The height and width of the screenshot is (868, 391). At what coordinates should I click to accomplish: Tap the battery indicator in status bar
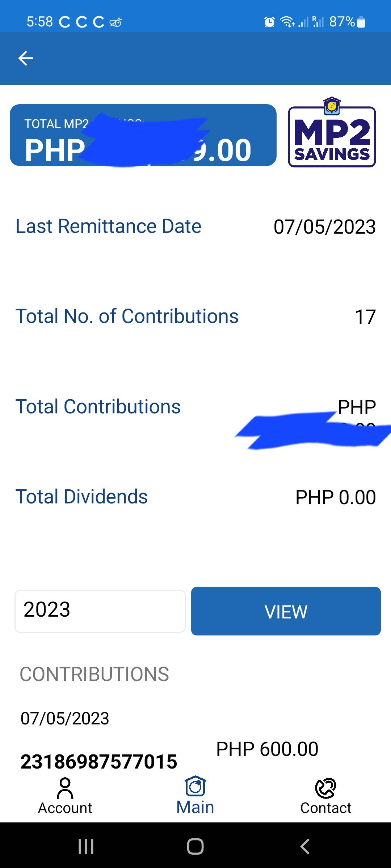(361, 22)
